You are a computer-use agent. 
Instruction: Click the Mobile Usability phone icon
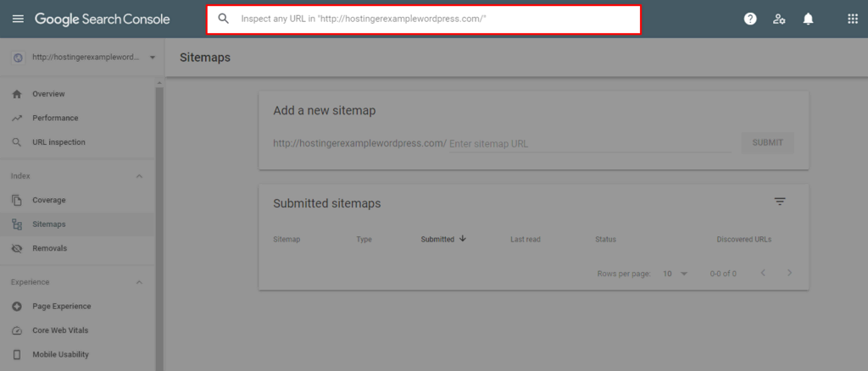click(17, 354)
